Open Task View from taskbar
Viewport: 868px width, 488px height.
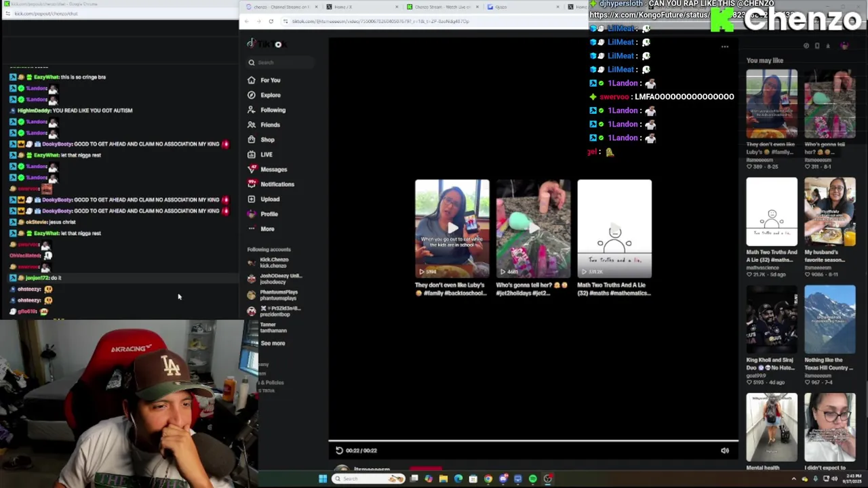[414, 479]
